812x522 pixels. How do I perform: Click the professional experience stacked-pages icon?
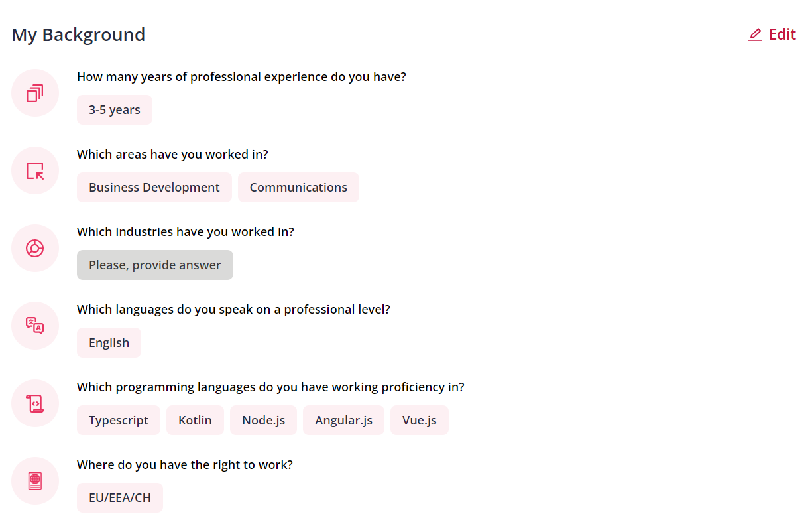[35, 93]
